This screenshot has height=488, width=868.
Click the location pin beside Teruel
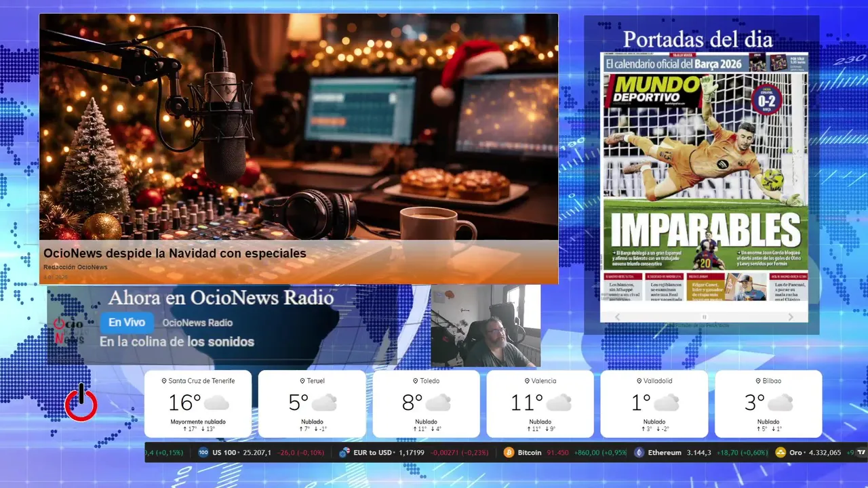(x=302, y=381)
